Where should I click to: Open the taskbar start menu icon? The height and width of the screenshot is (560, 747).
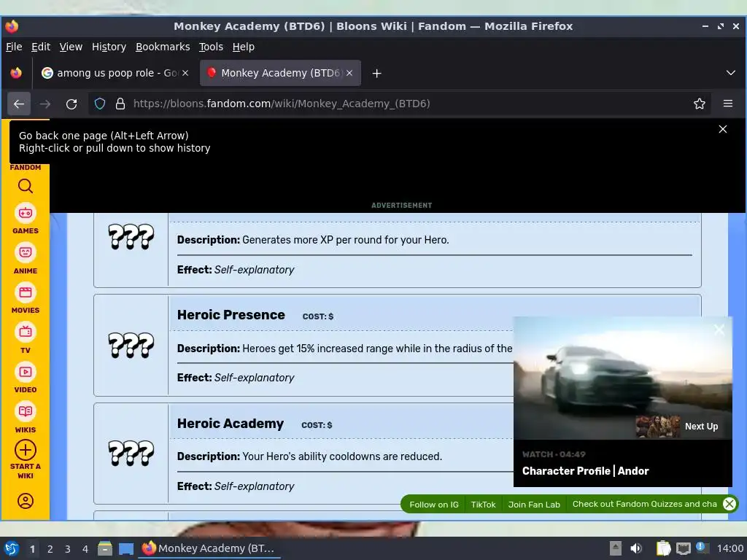12,548
